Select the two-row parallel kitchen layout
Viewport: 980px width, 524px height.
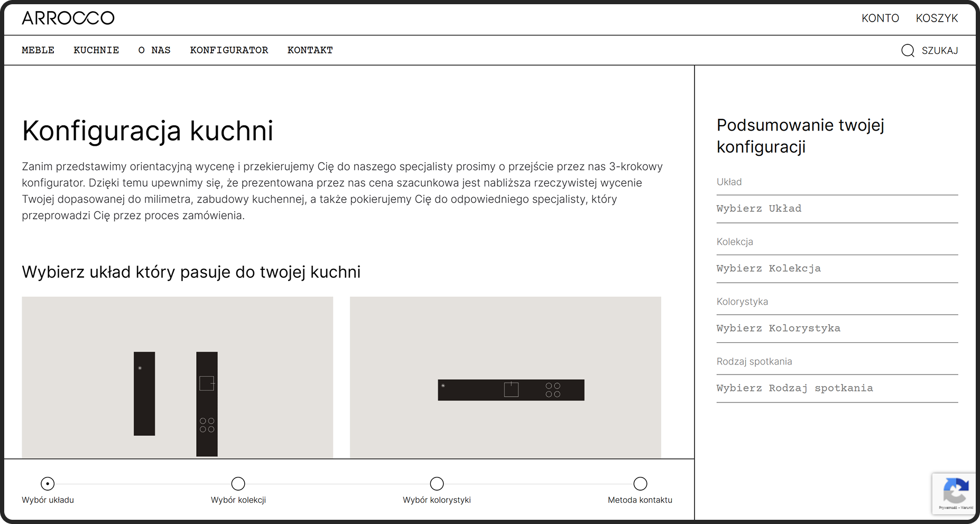pos(177,377)
